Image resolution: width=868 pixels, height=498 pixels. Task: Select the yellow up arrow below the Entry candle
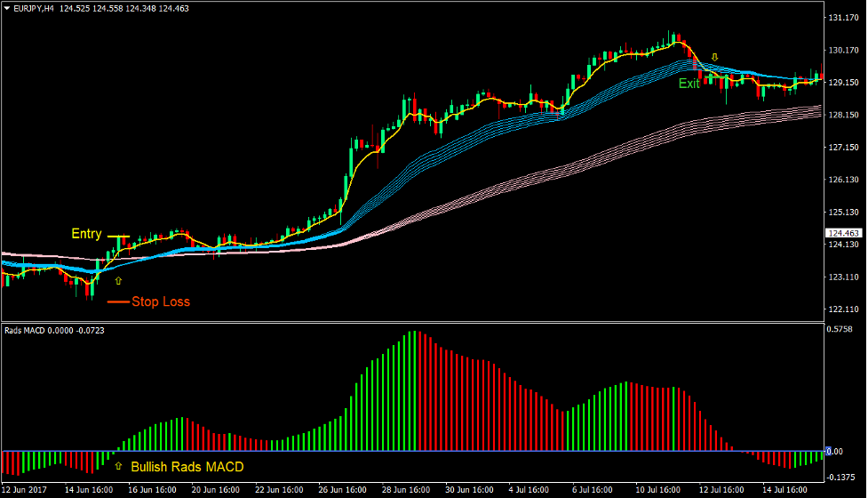coord(118,281)
